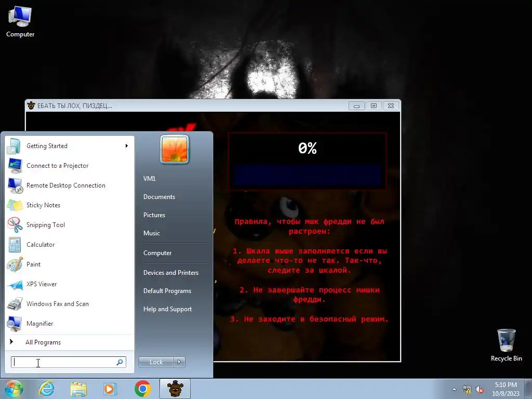This screenshot has height=399, width=532.
Task: Launch the Connect to a Projector icon
Action: point(14,166)
